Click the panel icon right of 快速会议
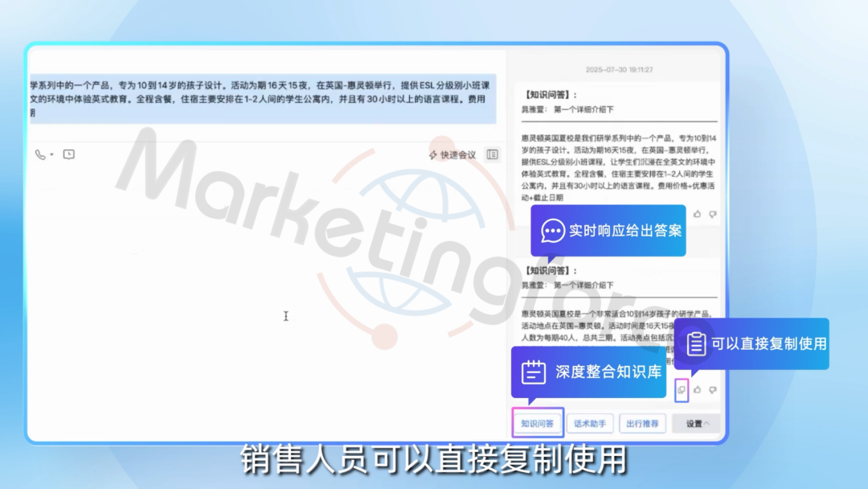This screenshot has height=489, width=868. point(492,154)
